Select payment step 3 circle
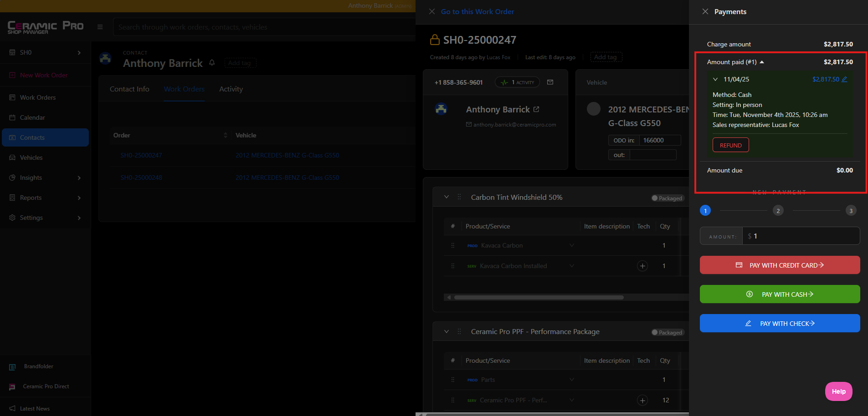Screen dimensions: 868x416 [x=851, y=210]
